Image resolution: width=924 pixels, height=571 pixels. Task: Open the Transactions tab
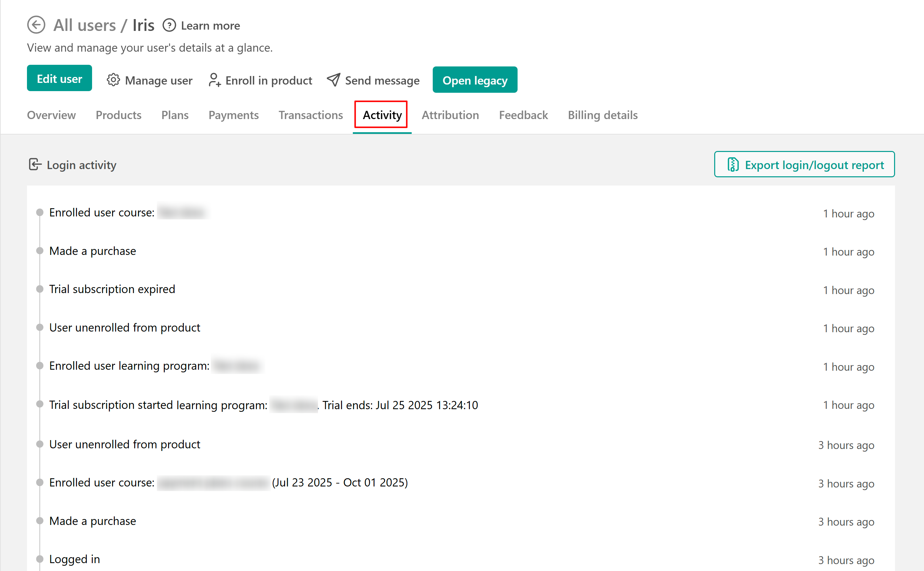coord(310,115)
